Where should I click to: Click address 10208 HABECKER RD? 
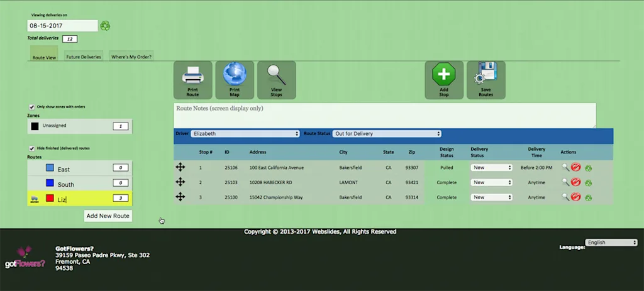pyautogui.click(x=270, y=182)
